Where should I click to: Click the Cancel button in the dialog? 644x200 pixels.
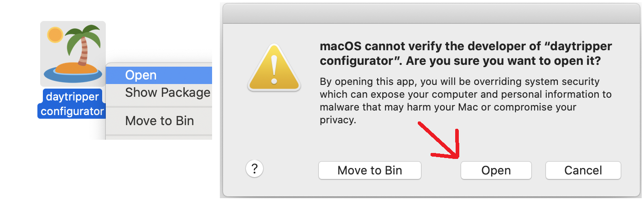[583, 170]
